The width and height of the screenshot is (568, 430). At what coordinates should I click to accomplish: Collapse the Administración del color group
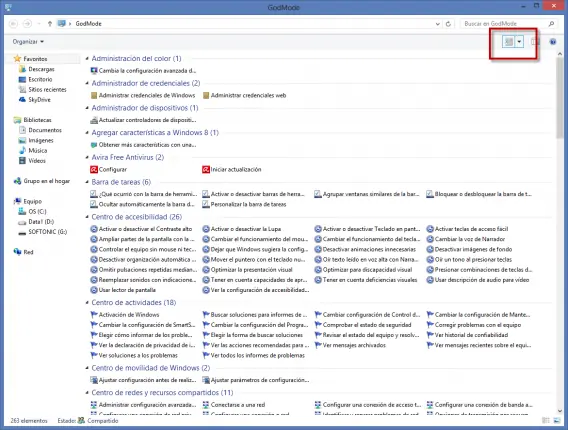tap(87, 58)
